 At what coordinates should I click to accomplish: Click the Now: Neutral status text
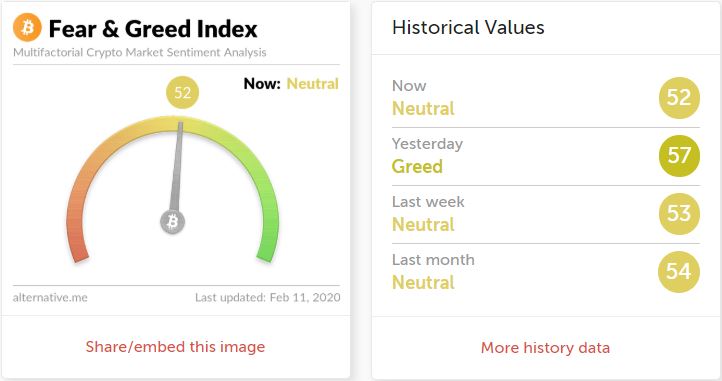click(291, 84)
